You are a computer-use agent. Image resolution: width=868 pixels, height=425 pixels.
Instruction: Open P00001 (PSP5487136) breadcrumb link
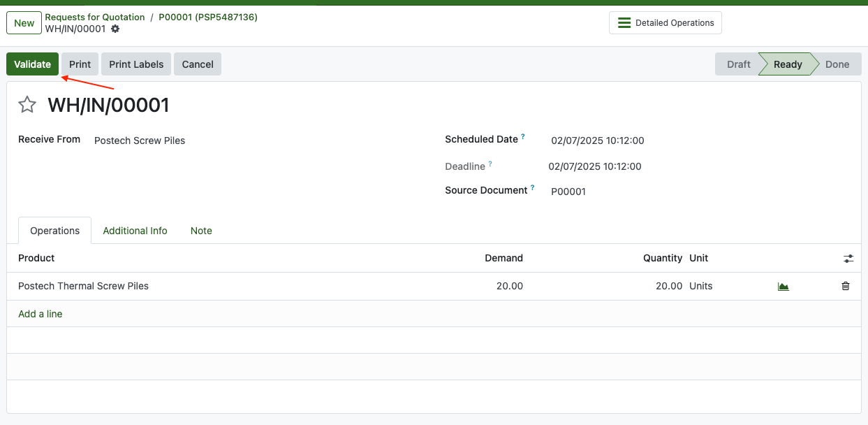[x=207, y=17]
